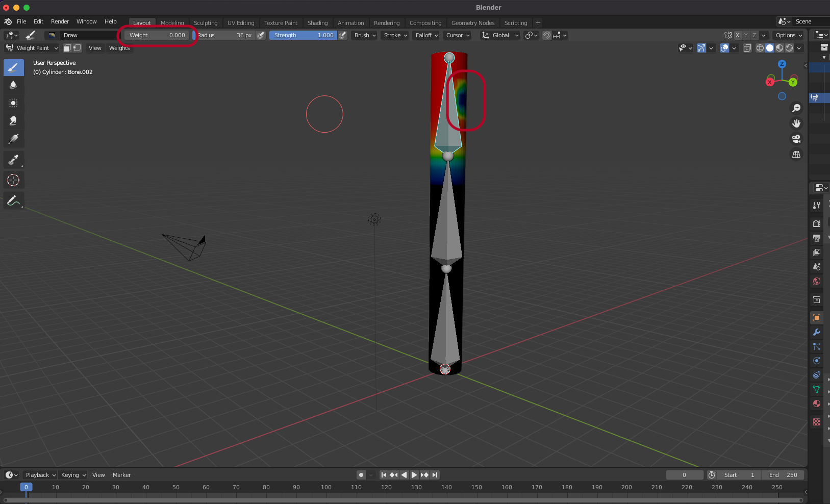Toggle radius pressure sensitivity pen icon

pos(261,35)
